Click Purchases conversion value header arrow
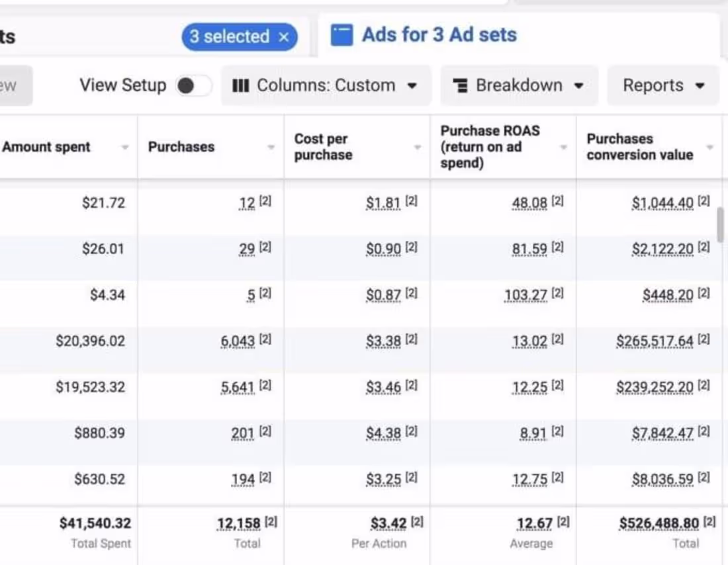This screenshot has height=565, width=728. [x=709, y=148]
